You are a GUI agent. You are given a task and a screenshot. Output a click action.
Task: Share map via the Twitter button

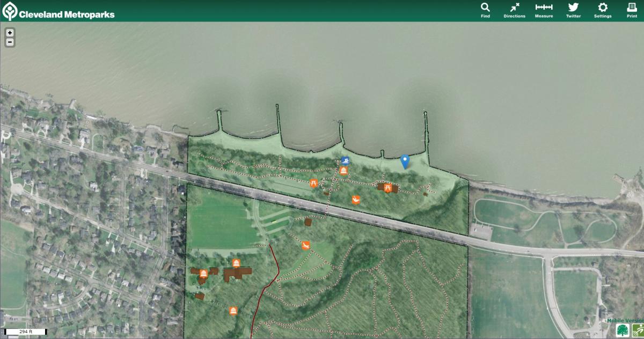coord(573,10)
